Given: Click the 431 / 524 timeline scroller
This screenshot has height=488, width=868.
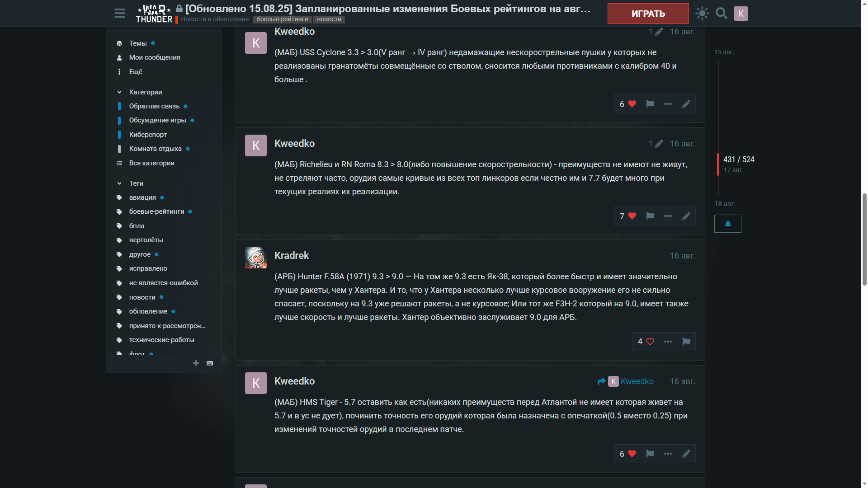Looking at the screenshot, I should [739, 160].
